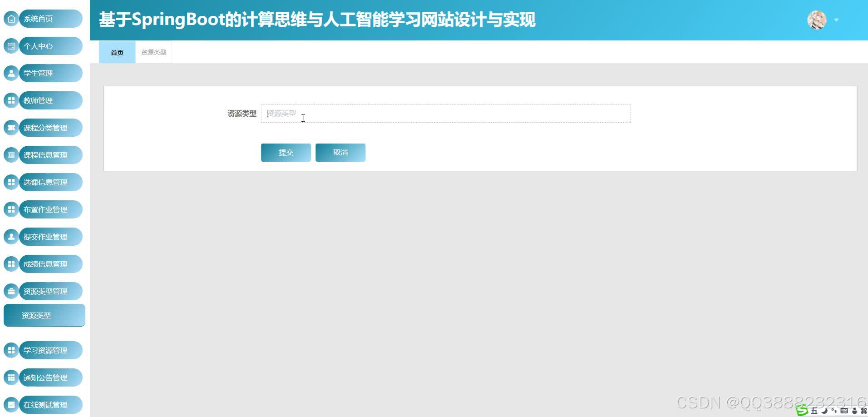Click the user avatar thumbnail
Image resolution: width=868 pixels, height=417 pixels.
click(817, 20)
